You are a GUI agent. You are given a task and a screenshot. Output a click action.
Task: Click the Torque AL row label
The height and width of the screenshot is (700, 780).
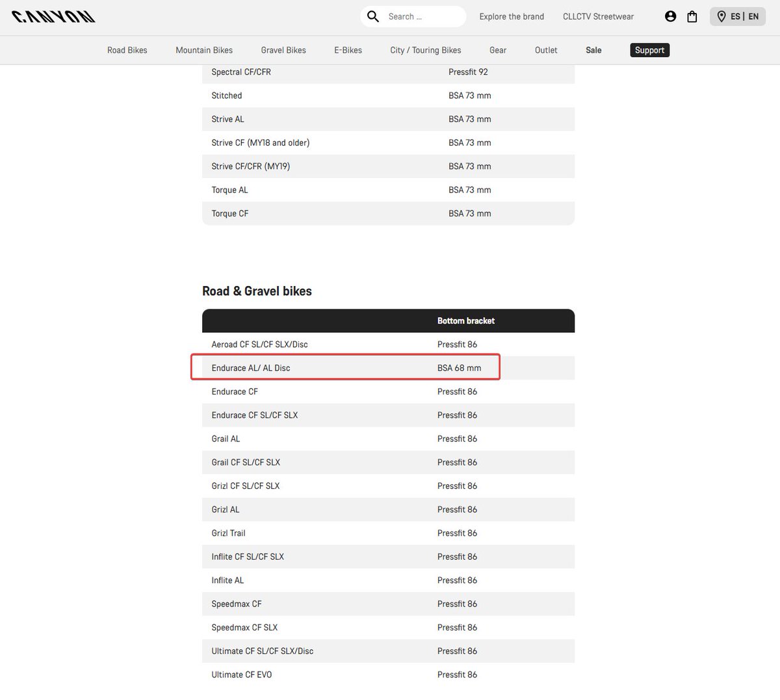tap(229, 190)
